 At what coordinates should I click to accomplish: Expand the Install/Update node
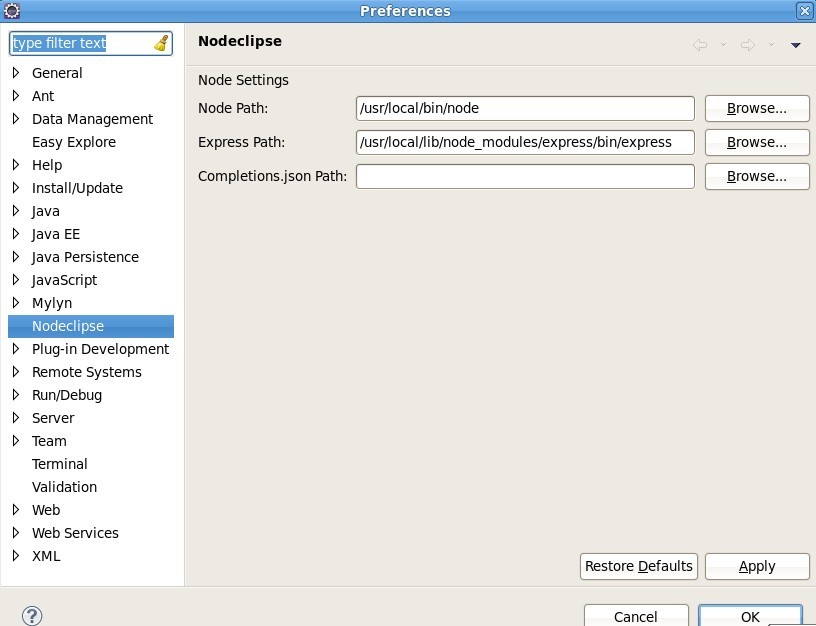click(x=16, y=188)
